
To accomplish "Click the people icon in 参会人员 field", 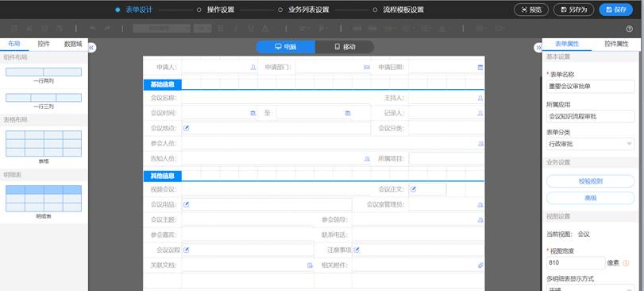I will [x=480, y=144].
